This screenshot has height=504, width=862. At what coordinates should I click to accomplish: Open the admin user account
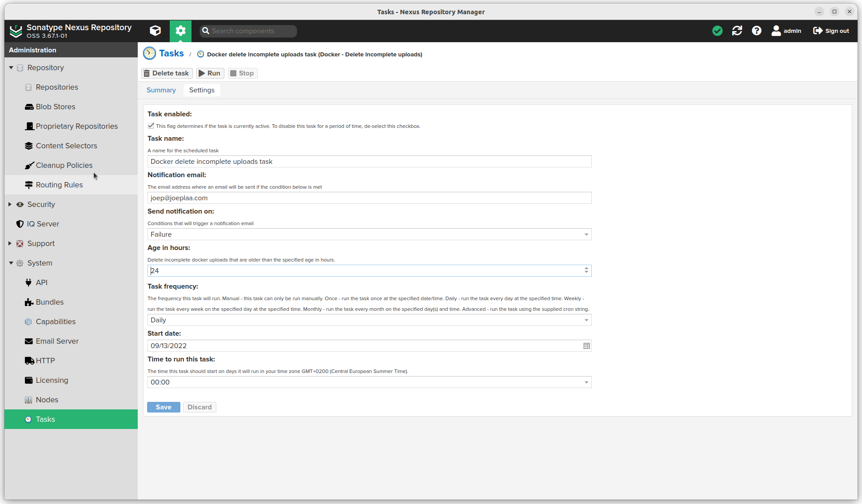(786, 31)
